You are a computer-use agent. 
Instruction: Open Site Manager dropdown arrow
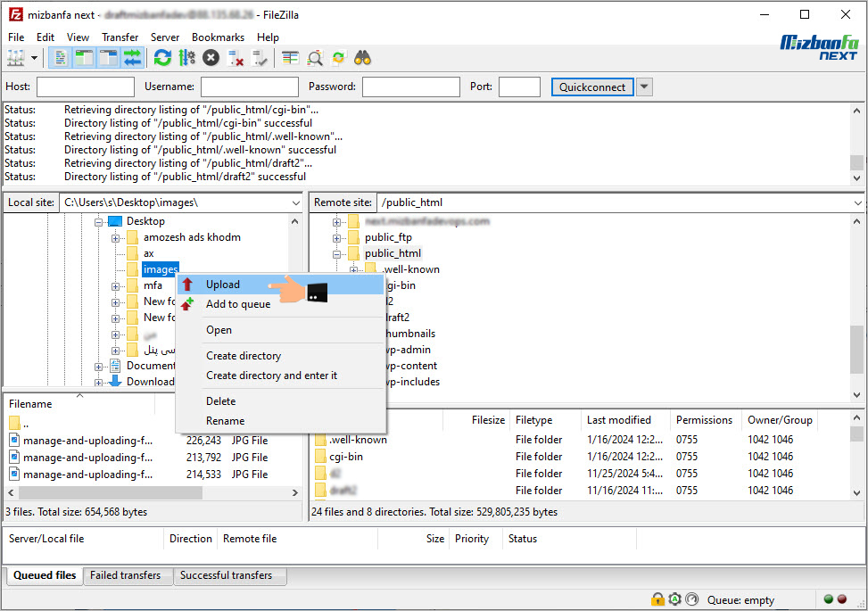pos(34,58)
